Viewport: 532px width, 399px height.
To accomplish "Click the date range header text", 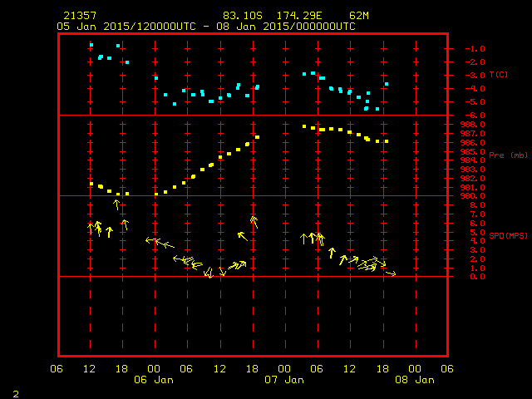I will [206, 27].
